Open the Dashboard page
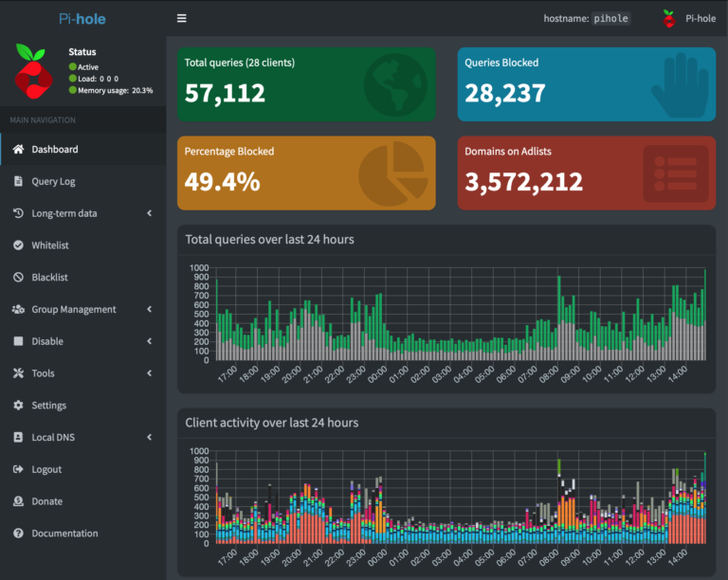This screenshot has width=728, height=580. (83, 149)
